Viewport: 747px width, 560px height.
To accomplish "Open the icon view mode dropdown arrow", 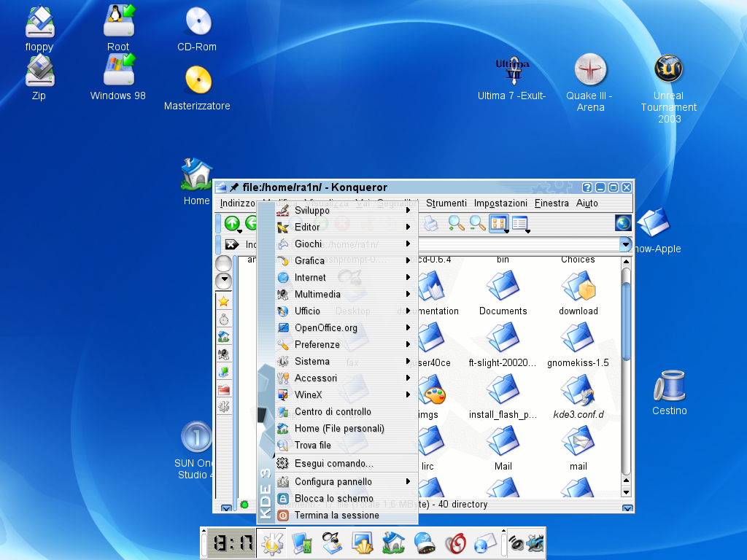I will point(506,231).
